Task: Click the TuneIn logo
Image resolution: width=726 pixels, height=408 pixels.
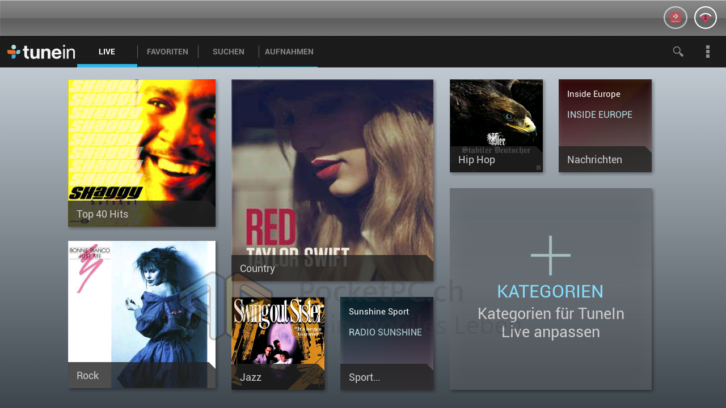Action: click(x=41, y=52)
